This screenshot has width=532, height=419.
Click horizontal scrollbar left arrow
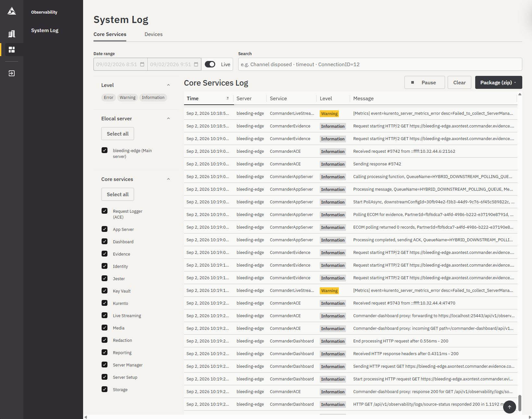86,417
